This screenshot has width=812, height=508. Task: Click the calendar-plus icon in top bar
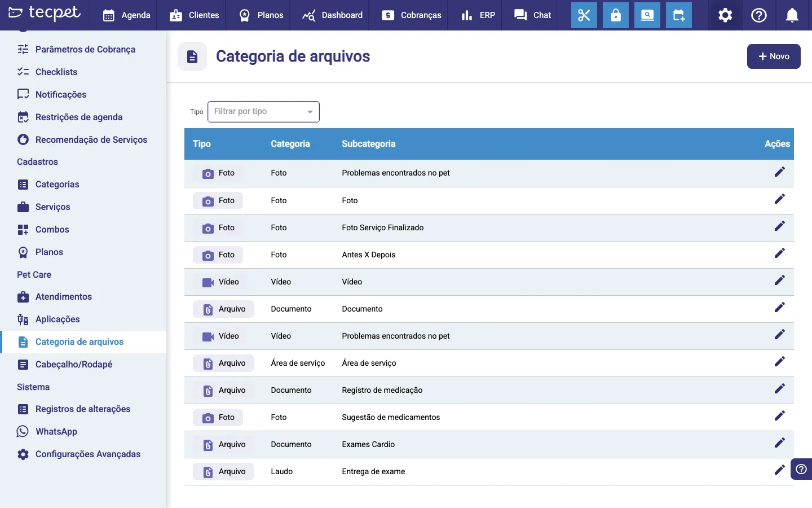pyautogui.click(x=679, y=15)
